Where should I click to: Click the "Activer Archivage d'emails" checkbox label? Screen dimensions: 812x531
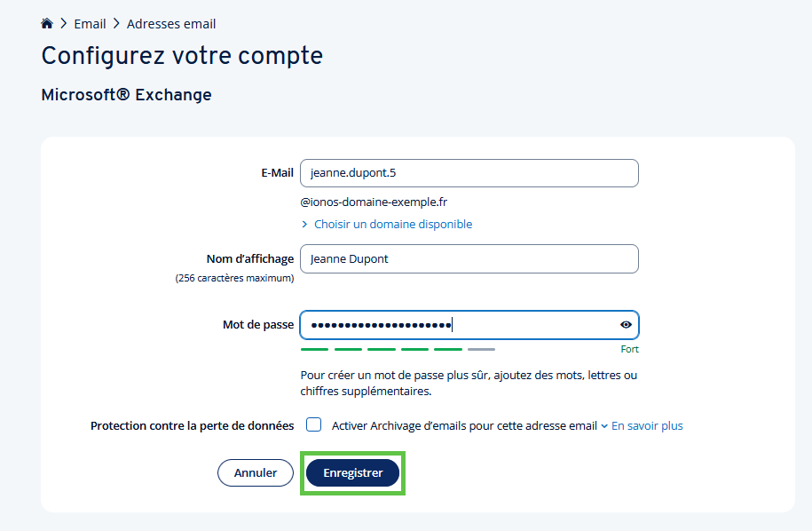(x=464, y=426)
